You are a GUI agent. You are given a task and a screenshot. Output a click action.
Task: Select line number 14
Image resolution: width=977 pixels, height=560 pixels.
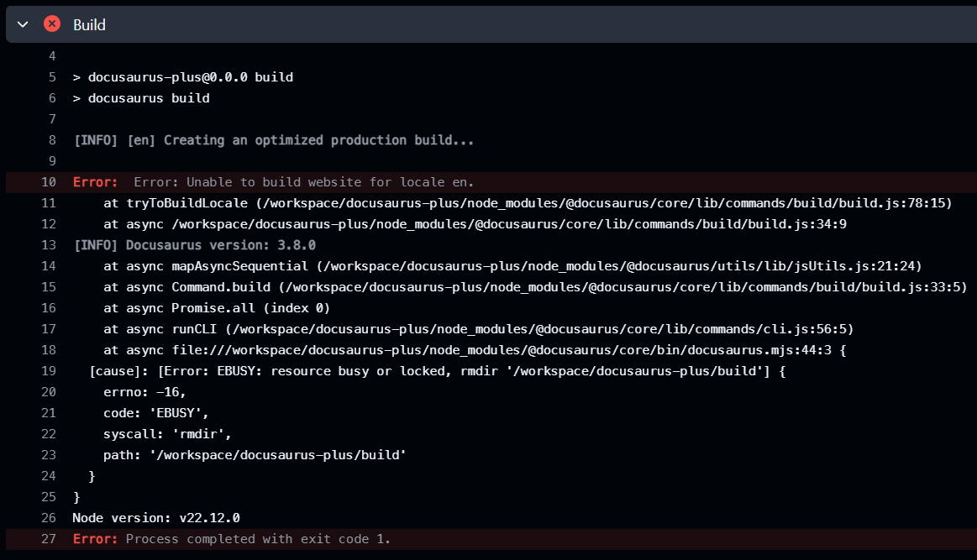click(x=49, y=266)
